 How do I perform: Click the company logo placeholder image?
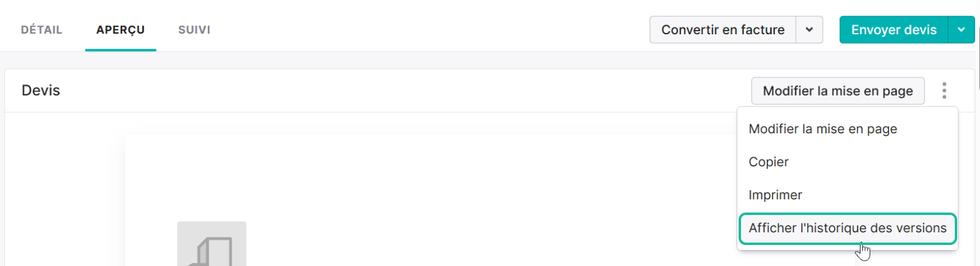point(211,244)
